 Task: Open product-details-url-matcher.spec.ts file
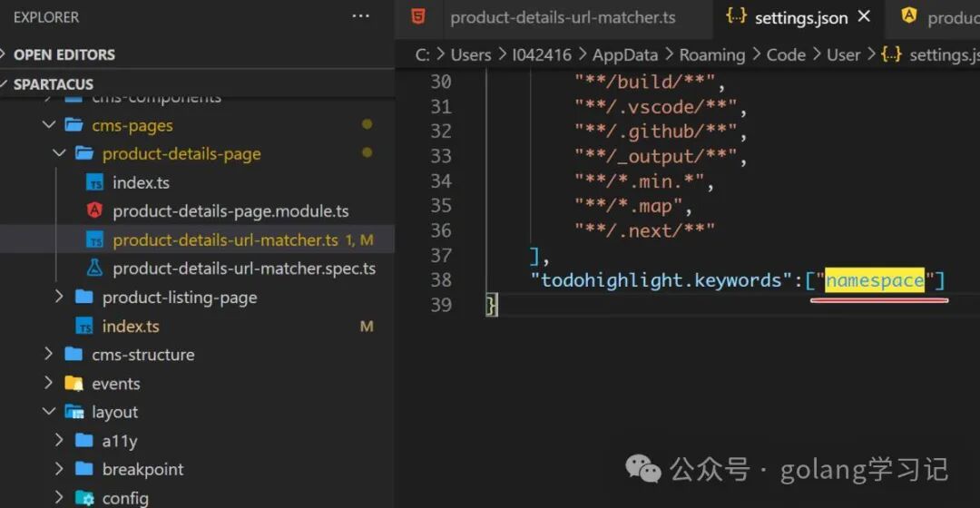click(x=243, y=269)
